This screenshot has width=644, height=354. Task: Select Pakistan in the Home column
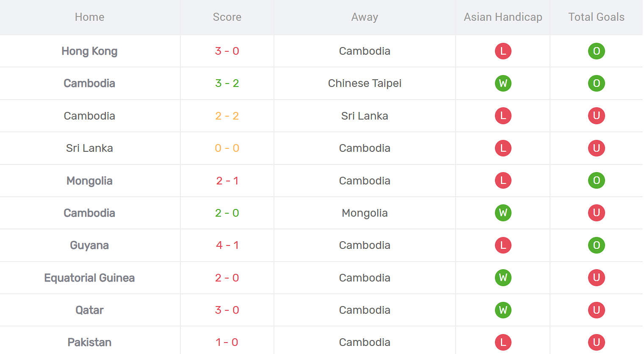(x=89, y=342)
